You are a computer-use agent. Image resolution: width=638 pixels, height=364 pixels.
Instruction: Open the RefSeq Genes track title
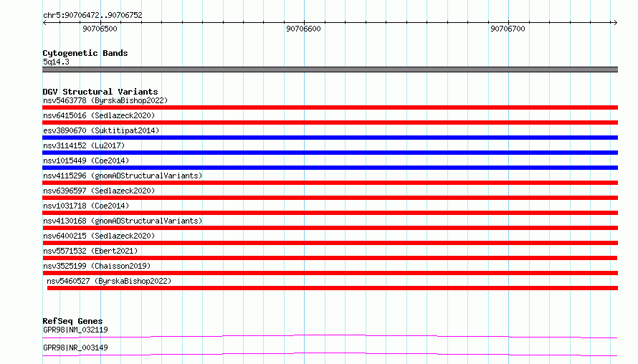point(72,321)
